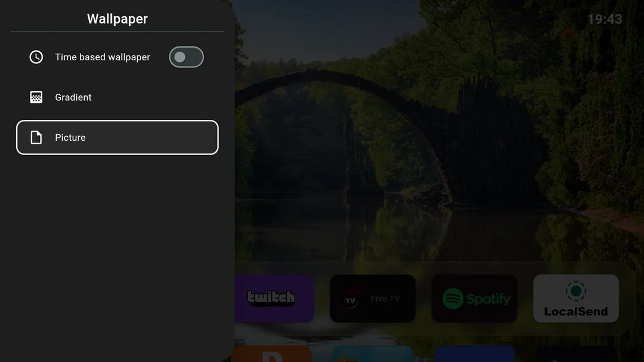Open the LocalSend app
This screenshot has height=362, width=644.
point(575,298)
